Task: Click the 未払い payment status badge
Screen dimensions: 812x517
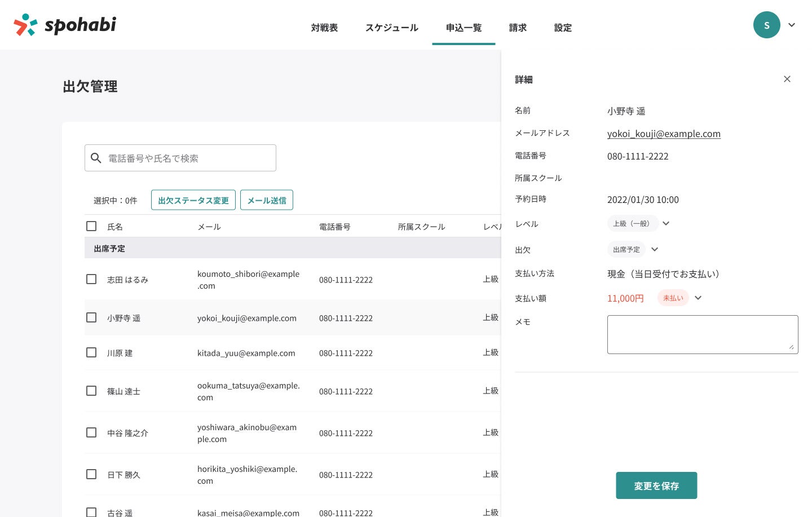Action: click(673, 298)
